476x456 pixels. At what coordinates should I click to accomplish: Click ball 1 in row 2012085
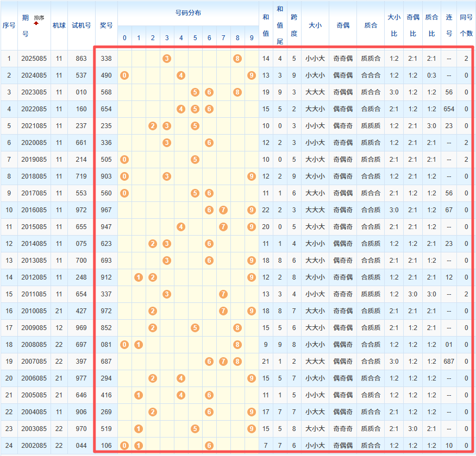click(139, 277)
